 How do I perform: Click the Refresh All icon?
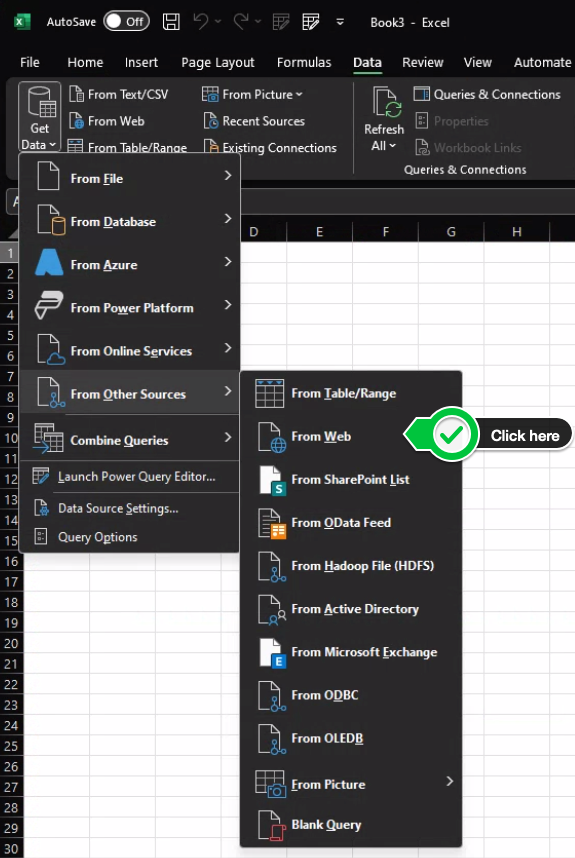click(387, 102)
